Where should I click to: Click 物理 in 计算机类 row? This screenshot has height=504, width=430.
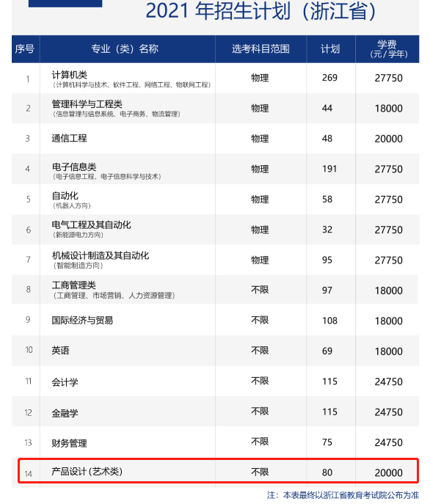[x=260, y=78]
